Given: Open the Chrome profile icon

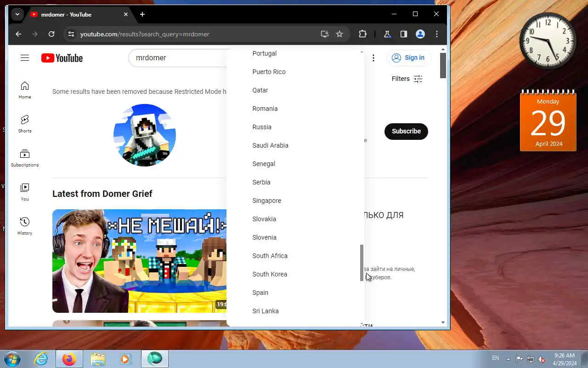Looking at the screenshot, I should [420, 34].
